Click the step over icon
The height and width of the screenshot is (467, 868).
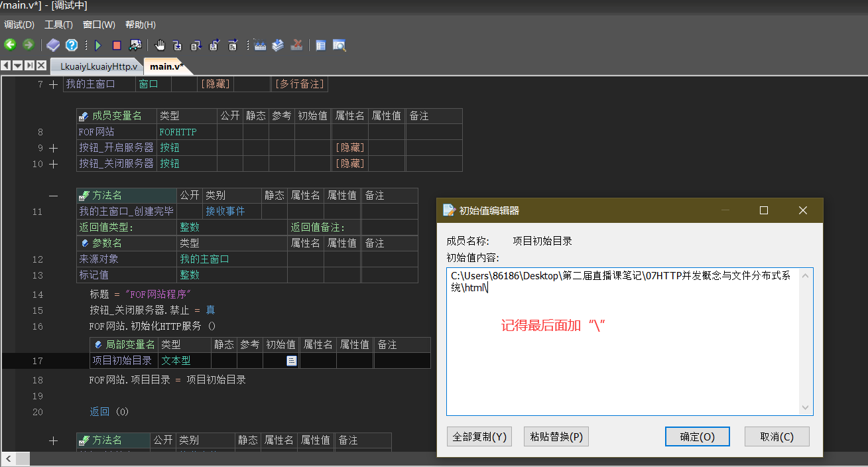click(196, 45)
